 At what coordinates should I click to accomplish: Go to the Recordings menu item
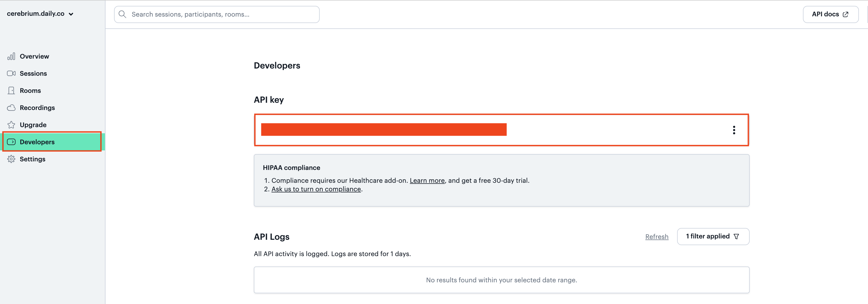[x=37, y=108]
